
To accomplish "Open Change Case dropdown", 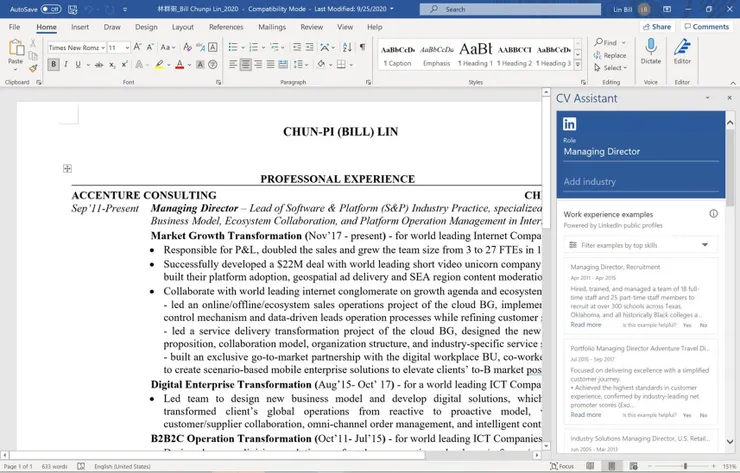I will 168,47.
